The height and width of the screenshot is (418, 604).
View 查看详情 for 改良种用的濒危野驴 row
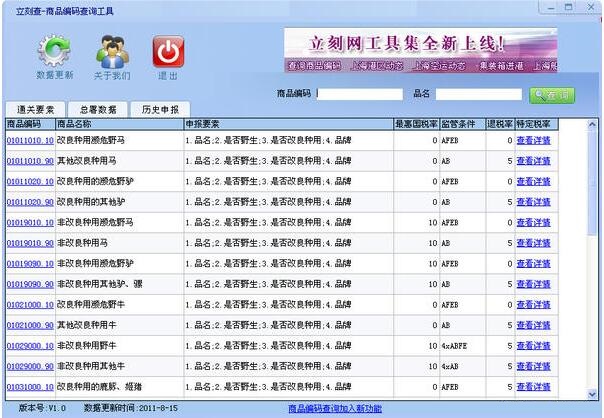(534, 181)
